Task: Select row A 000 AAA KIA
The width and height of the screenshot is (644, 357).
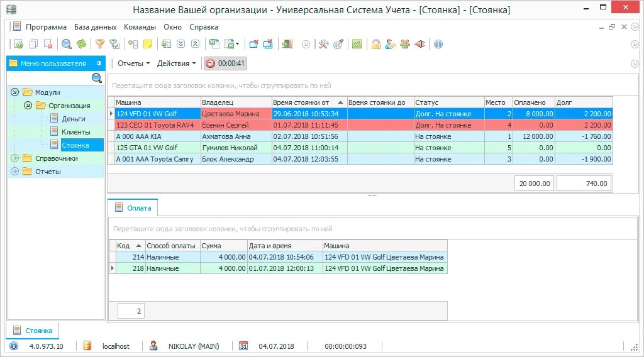Action: coord(360,136)
